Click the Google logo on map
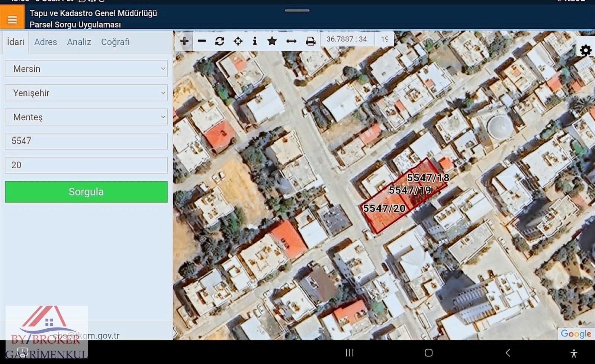 click(576, 334)
